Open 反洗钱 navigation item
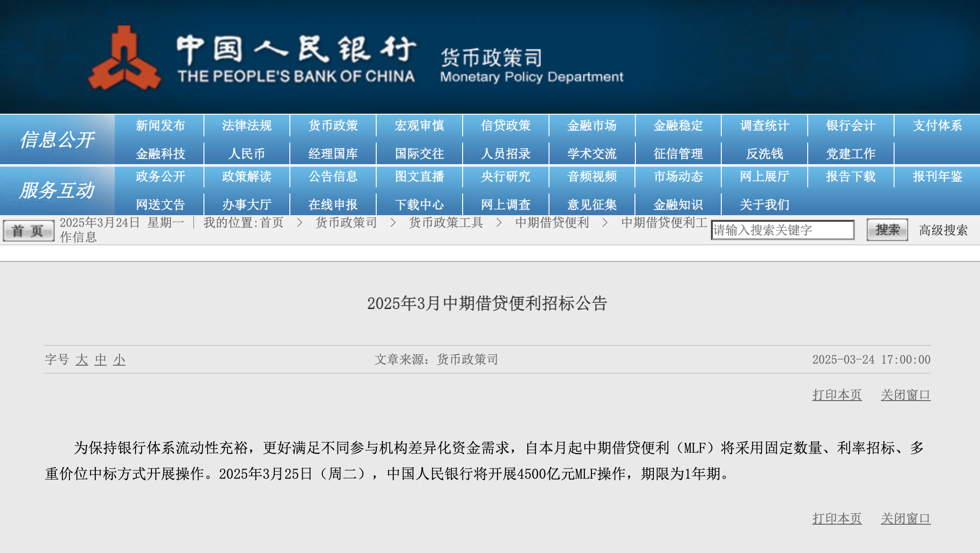 tap(764, 154)
